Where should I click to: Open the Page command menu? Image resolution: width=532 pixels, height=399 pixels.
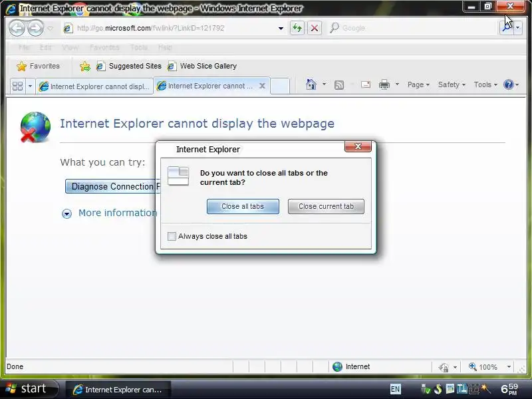(x=418, y=85)
